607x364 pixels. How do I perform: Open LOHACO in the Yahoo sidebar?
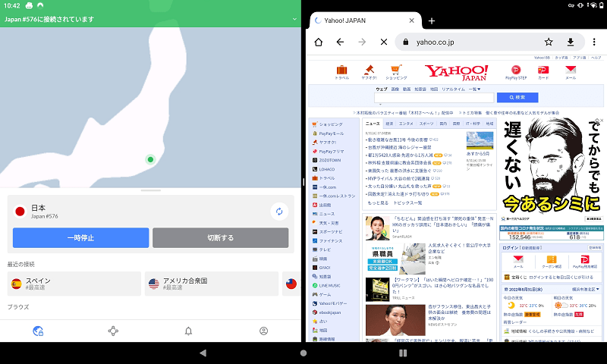pos(326,169)
